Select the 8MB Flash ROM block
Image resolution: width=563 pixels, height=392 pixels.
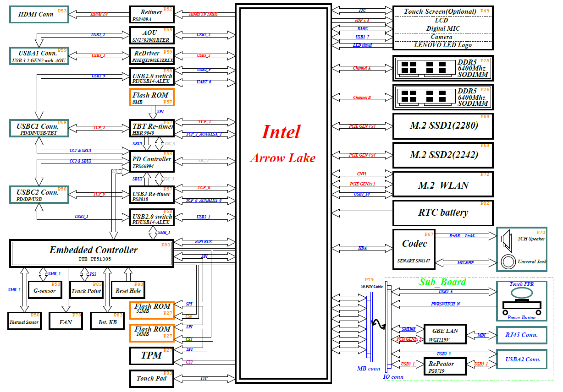[x=152, y=97]
